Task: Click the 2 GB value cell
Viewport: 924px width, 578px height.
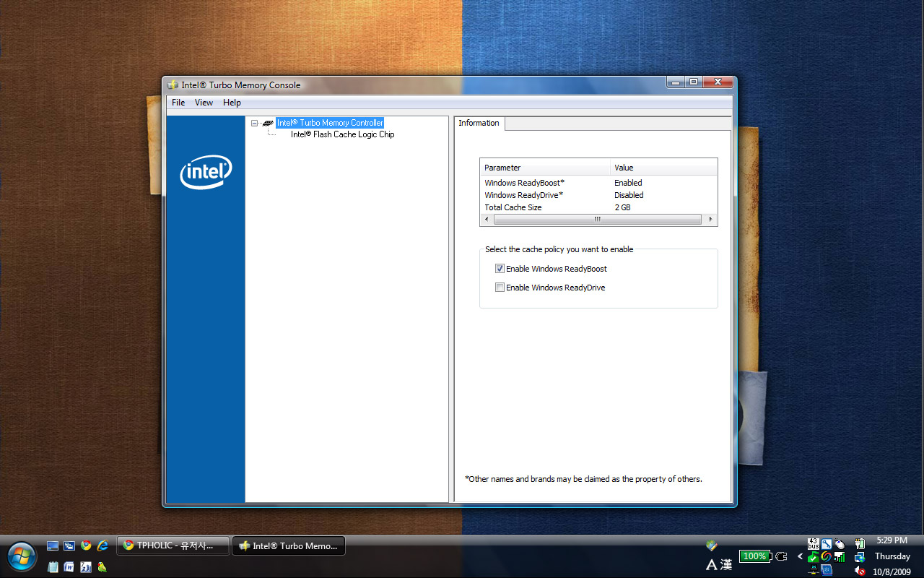Action: tap(622, 207)
